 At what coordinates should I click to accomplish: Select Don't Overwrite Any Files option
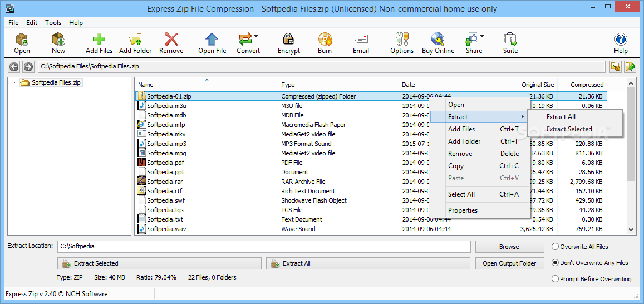(x=555, y=263)
